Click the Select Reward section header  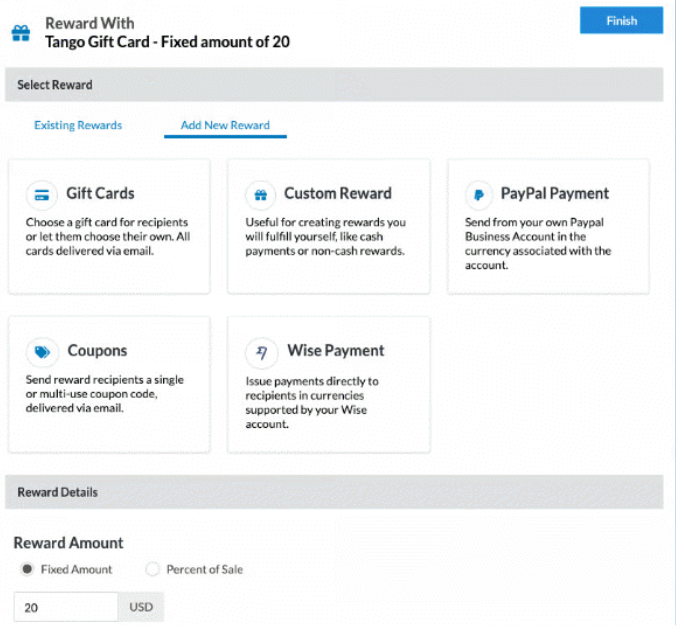point(334,84)
